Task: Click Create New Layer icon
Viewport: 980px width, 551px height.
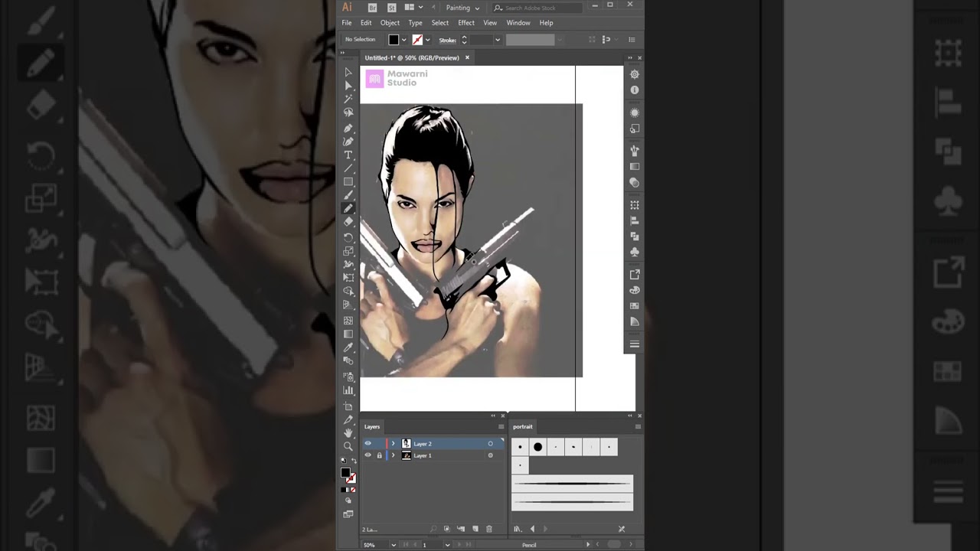Action: 475,529
